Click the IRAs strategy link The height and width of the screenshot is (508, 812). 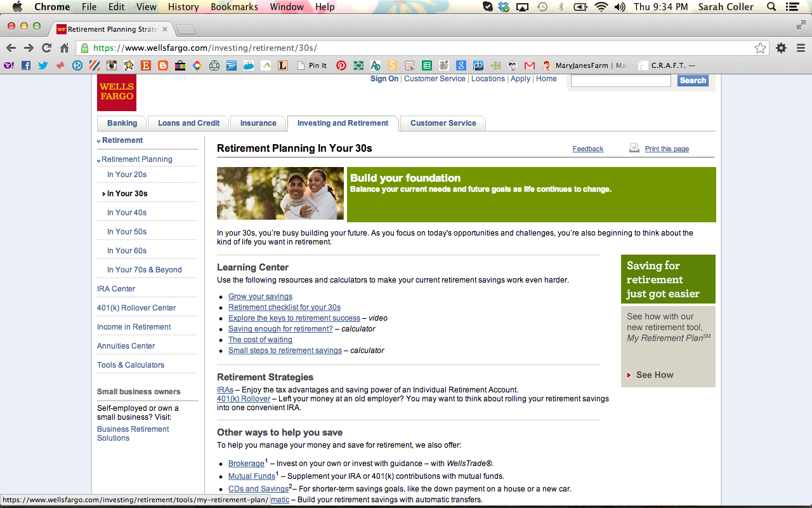pyautogui.click(x=225, y=390)
